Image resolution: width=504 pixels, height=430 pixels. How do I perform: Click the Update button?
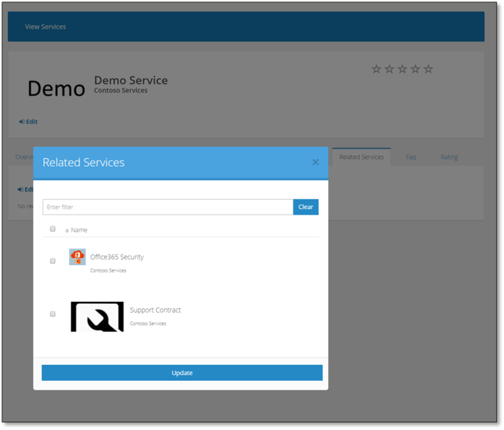pyautogui.click(x=182, y=373)
